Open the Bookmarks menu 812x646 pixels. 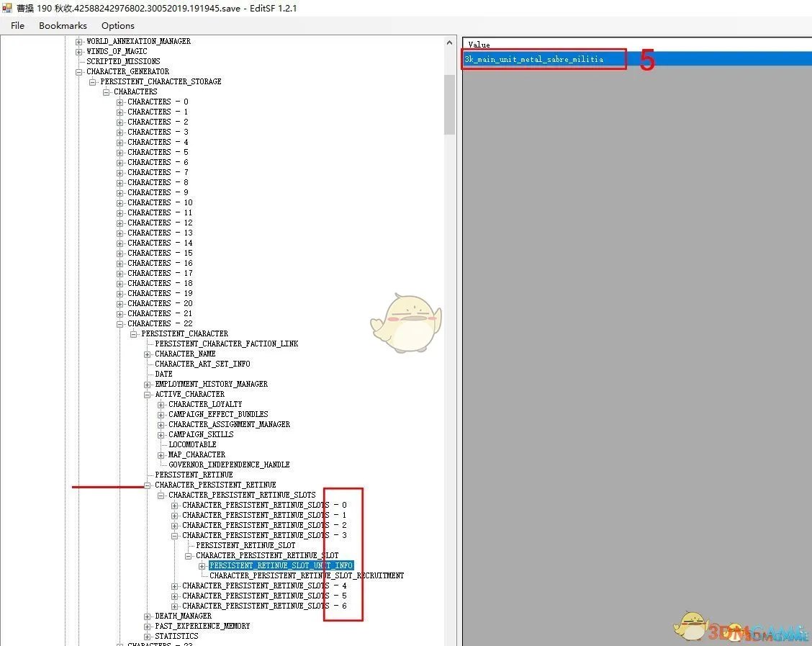63,25
